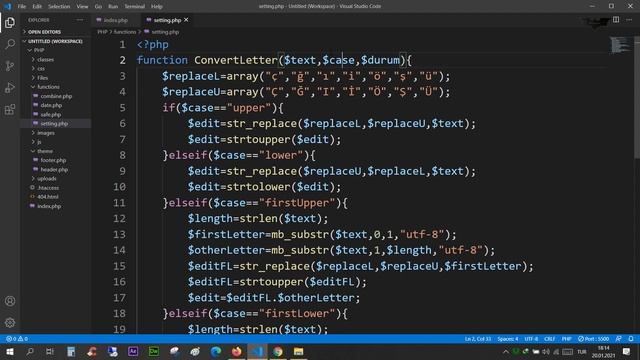Click UTF-8 encoding in status bar

click(531, 339)
